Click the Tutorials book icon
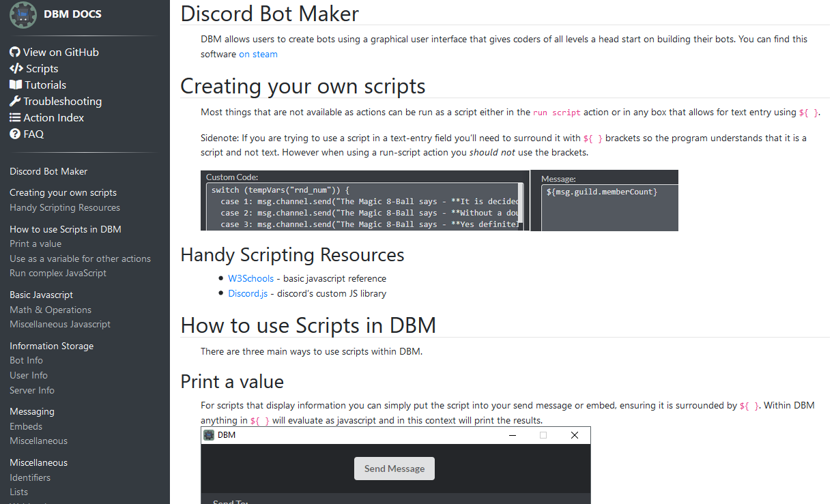This screenshot has width=834, height=504. tap(16, 85)
